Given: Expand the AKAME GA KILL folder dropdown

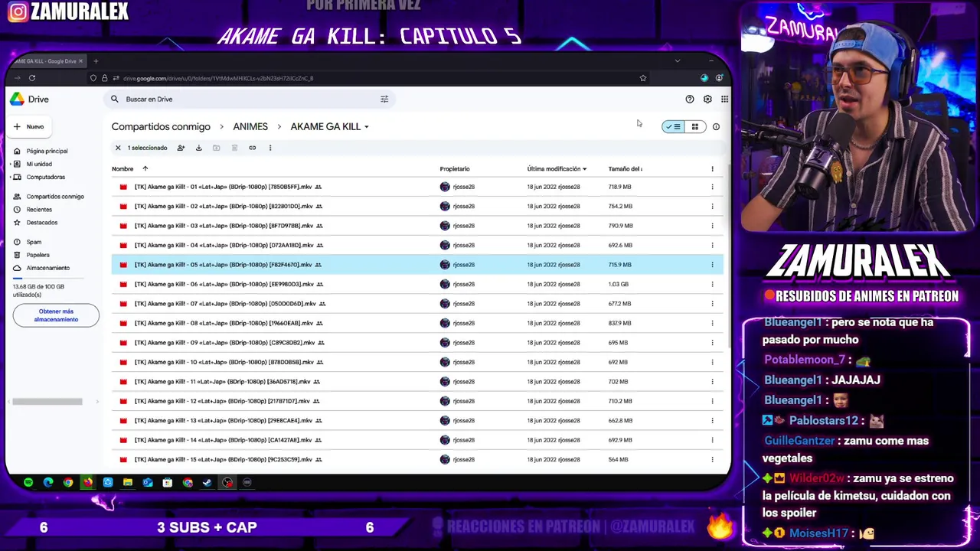Looking at the screenshot, I should click(x=367, y=127).
